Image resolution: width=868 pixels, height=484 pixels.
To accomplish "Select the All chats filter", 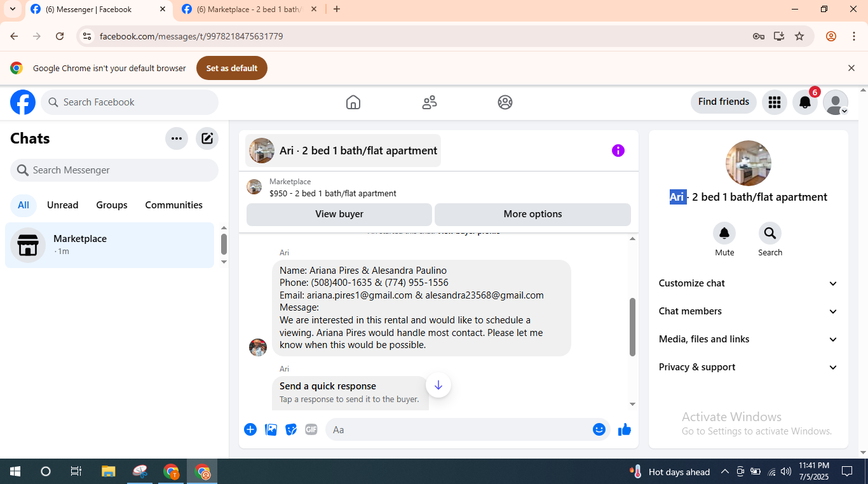I will 24,205.
